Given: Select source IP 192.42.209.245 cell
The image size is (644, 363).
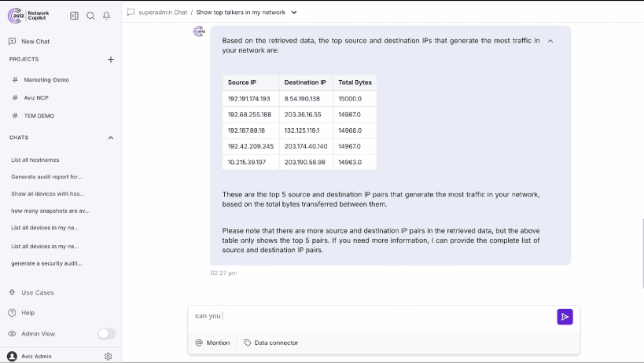Looking at the screenshot, I should [x=251, y=146].
